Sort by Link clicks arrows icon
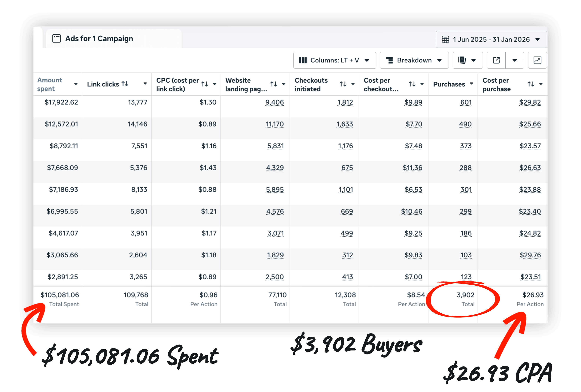 click(125, 84)
